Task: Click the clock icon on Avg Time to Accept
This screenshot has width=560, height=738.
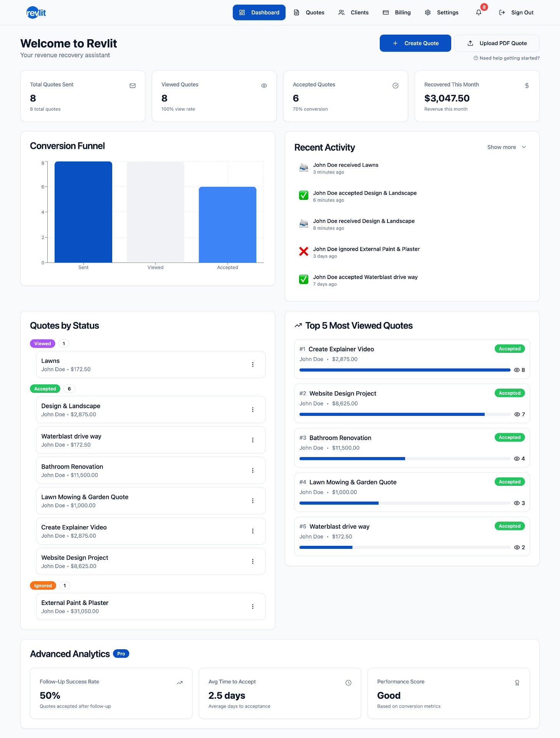Action: [x=348, y=683]
